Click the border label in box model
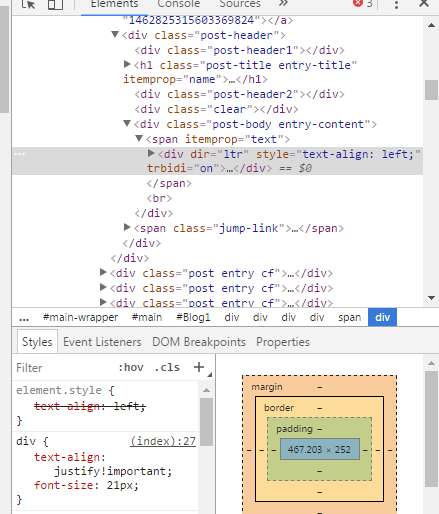 [x=279, y=408]
